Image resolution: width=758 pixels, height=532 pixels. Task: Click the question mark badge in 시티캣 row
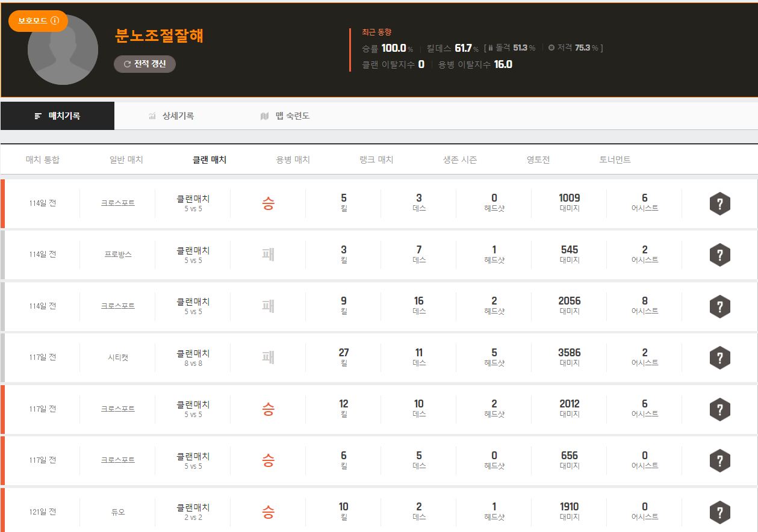(x=719, y=357)
